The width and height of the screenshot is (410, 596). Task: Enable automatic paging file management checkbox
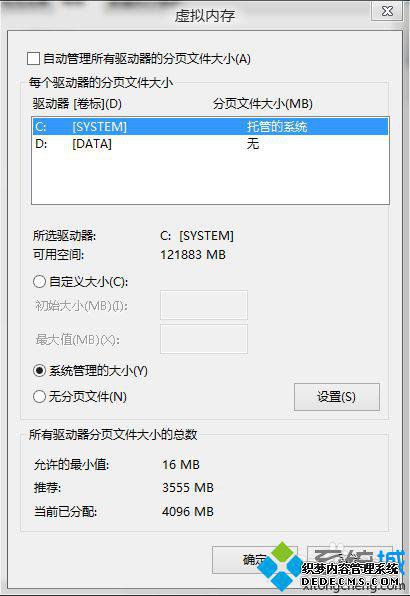pos(33,59)
